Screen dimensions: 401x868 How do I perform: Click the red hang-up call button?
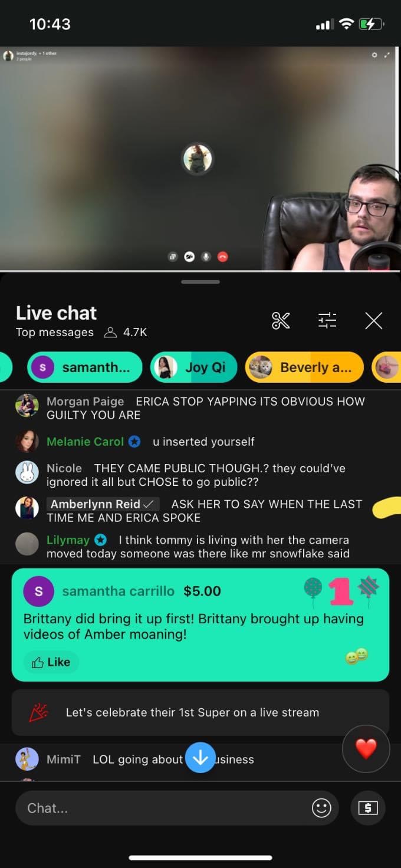pyautogui.click(x=223, y=257)
